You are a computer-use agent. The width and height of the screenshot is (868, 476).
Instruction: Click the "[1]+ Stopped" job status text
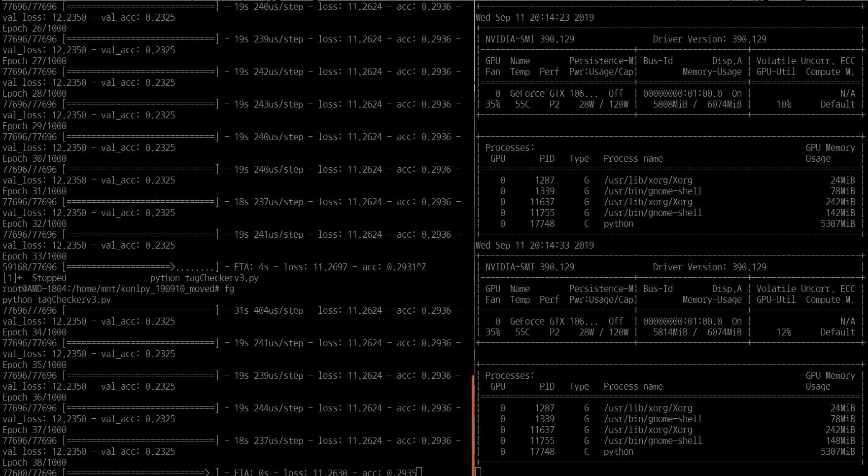point(35,278)
